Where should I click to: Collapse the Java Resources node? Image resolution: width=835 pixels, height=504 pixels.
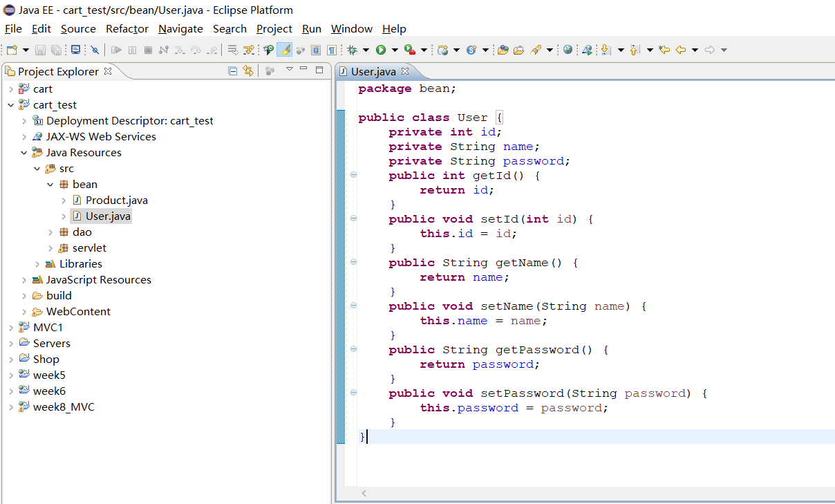(x=24, y=153)
